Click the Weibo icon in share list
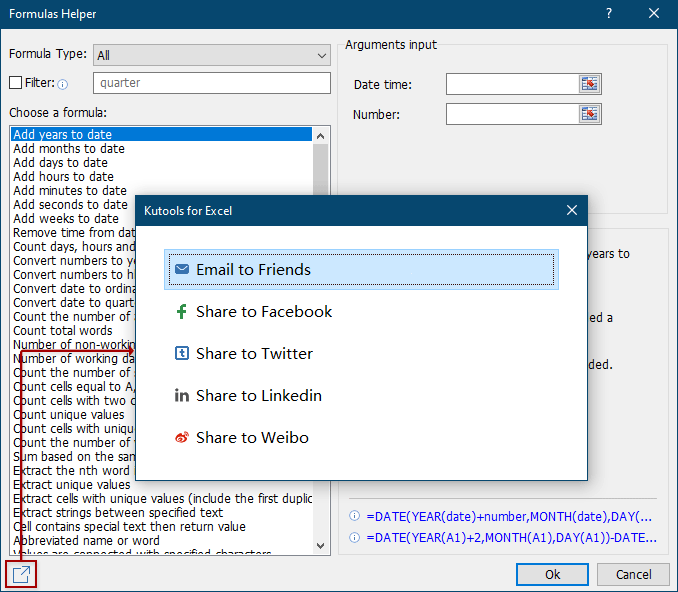The width and height of the screenshot is (678, 592). (x=181, y=438)
